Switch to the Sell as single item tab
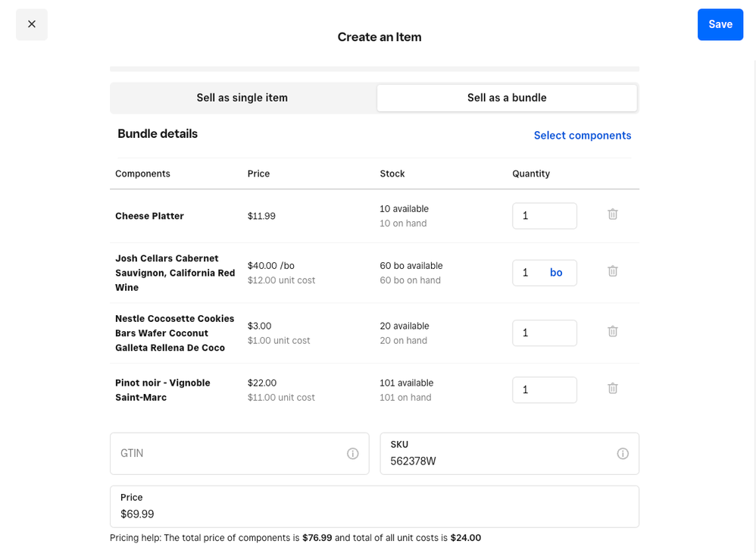The height and width of the screenshot is (553, 756). click(x=242, y=97)
